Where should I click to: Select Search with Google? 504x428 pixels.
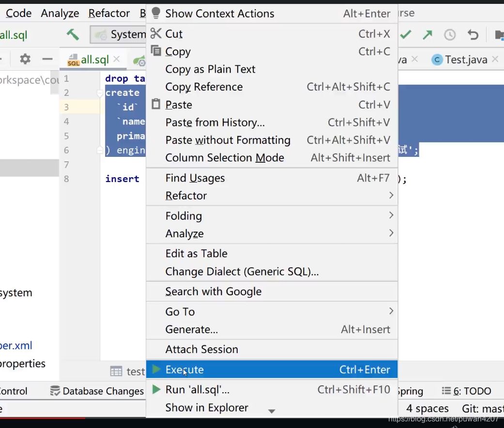click(272, 291)
